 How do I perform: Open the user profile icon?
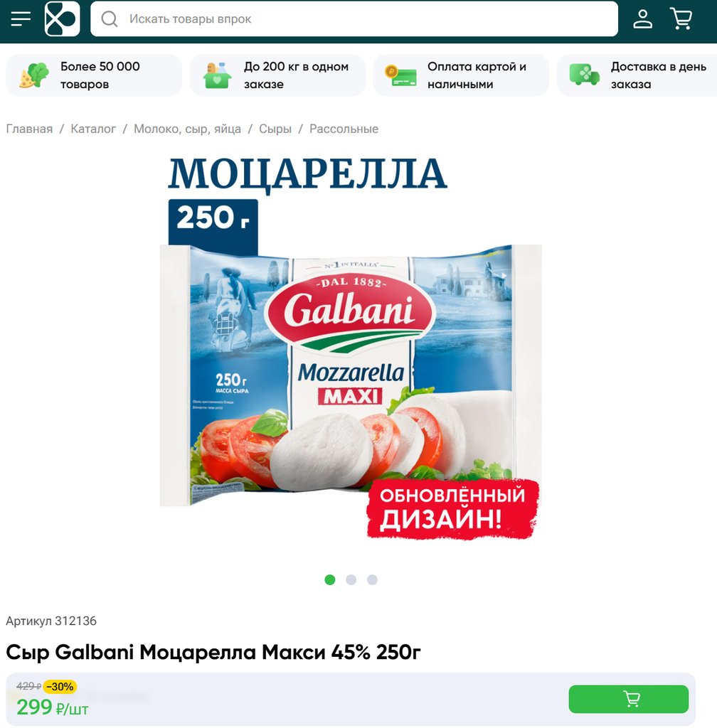tap(643, 19)
